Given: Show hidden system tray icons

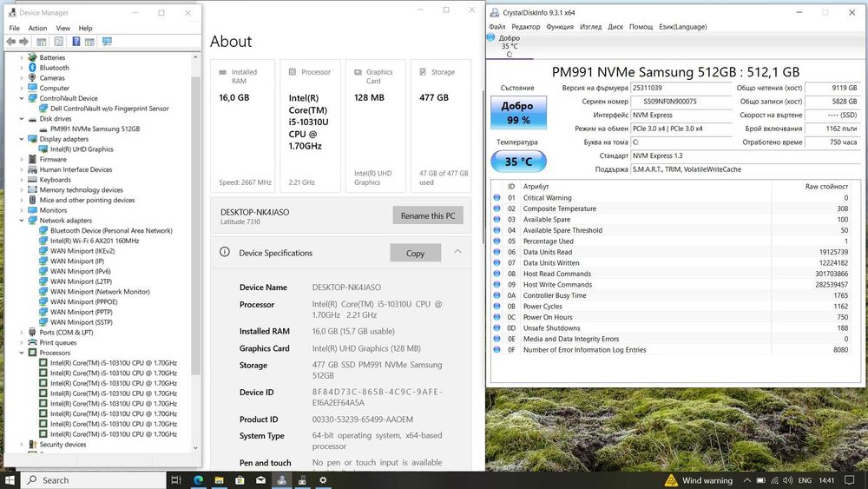Looking at the screenshot, I should (x=746, y=480).
